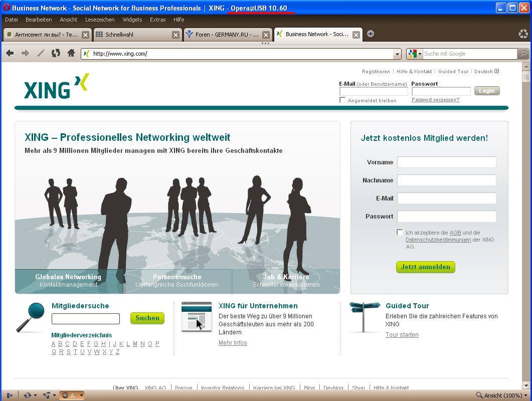Screen dimensions: 532x401
Task: Open letter M in Mitgliederverzeichnis
Action: (135, 344)
